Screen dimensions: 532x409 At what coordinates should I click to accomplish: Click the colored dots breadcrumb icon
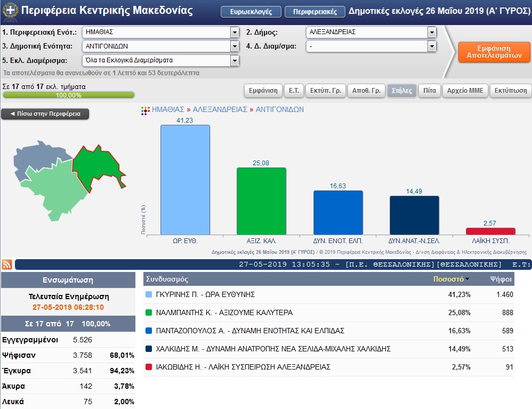(x=145, y=110)
